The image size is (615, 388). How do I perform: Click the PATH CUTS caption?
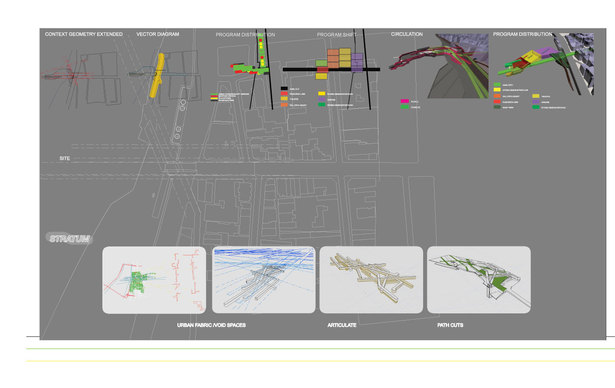pos(450,325)
